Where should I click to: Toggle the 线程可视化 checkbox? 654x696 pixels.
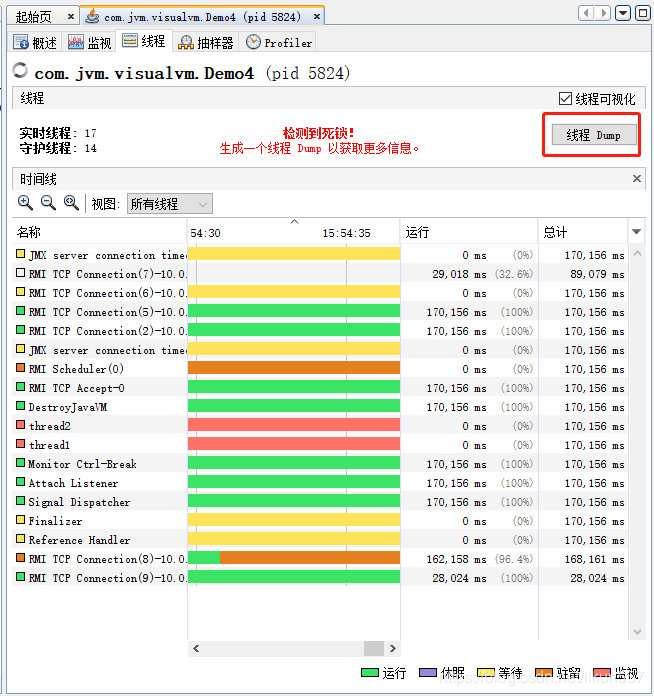(x=565, y=98)
